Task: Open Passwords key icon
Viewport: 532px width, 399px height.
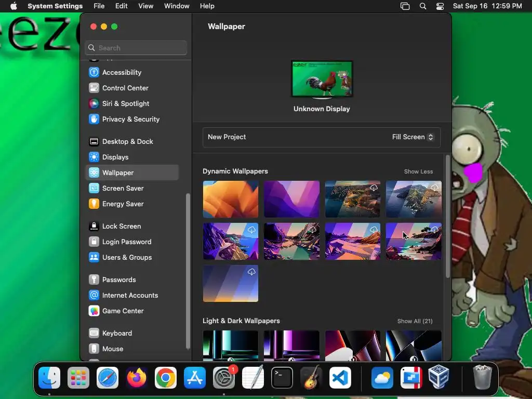Action: point(94,280)
